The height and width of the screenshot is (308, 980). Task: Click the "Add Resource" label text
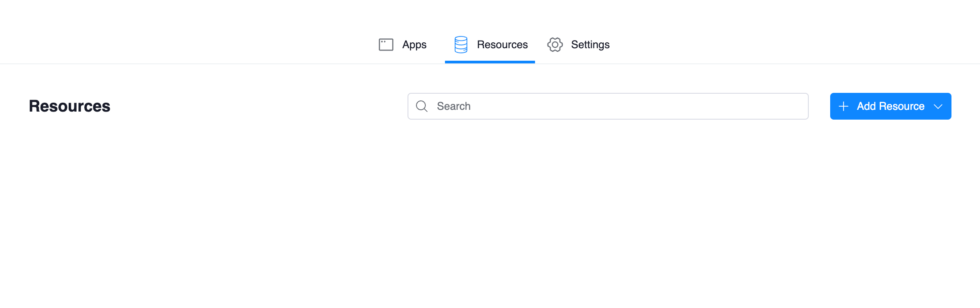[890, 106]
